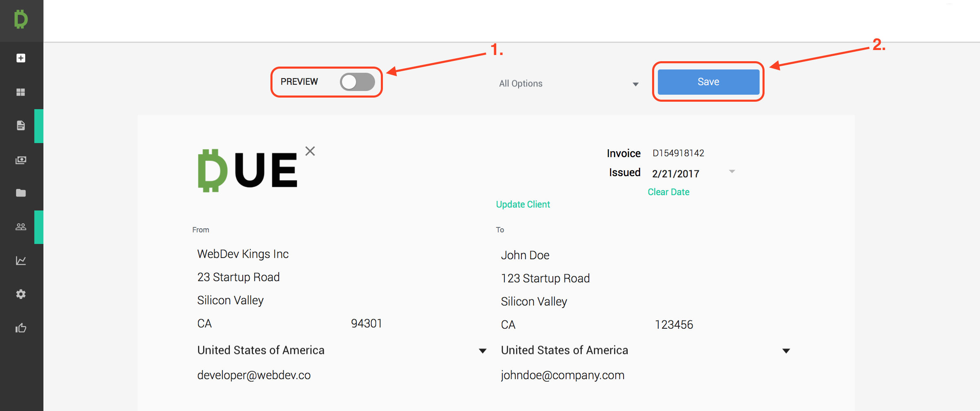Click the Update Client link
980x411 pixels.
click(x=523, y=204)
